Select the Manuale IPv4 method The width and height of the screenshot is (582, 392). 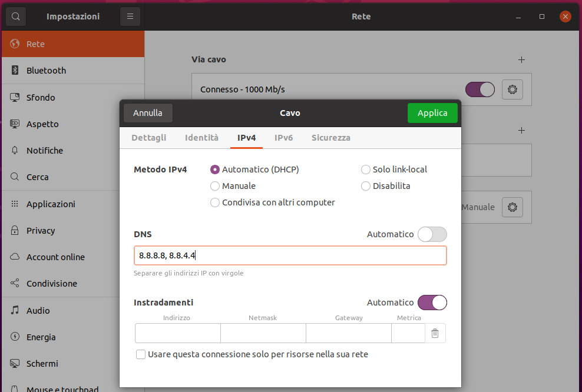(x=215, y=186)
